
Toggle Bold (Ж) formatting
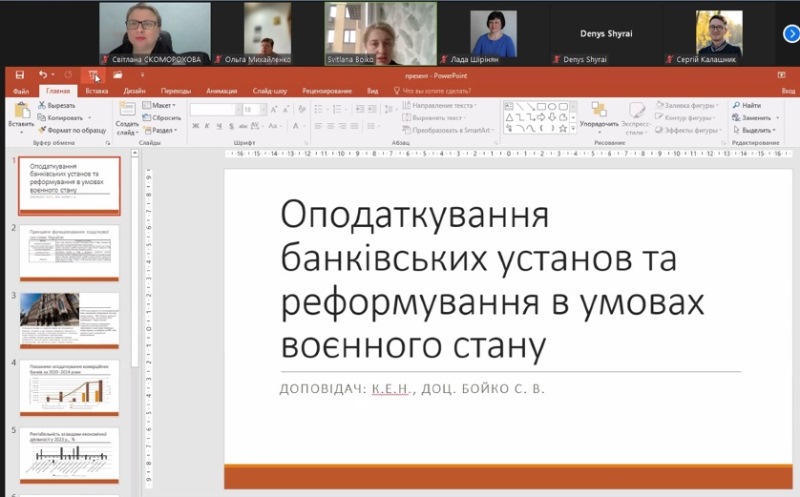(x=195, y=126)
